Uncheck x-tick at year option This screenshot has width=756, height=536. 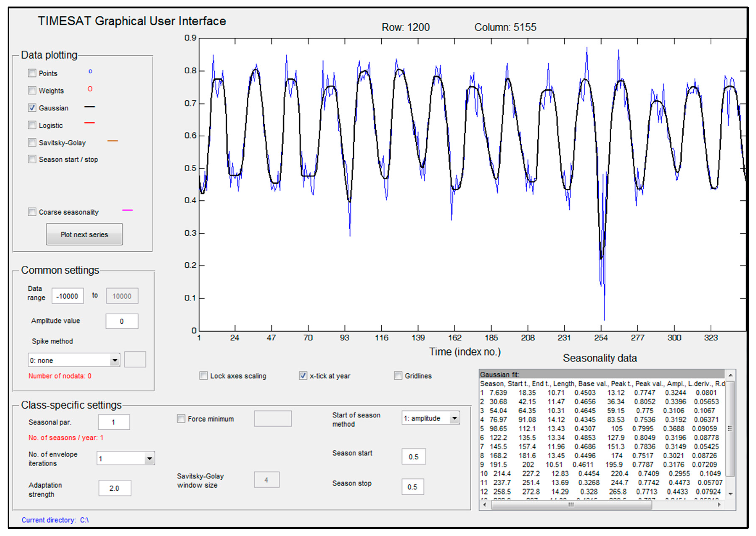303,376
